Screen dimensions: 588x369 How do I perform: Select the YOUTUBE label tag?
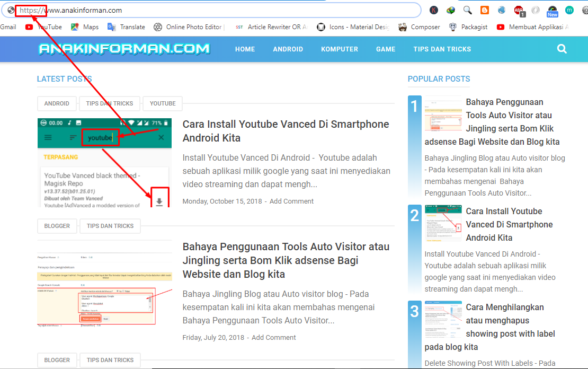(x=163, y=103)
